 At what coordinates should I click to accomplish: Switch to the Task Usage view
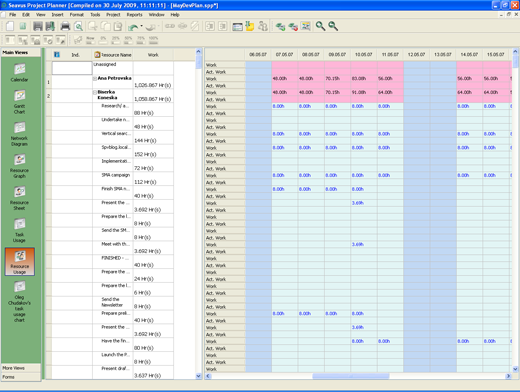(19, 230)
